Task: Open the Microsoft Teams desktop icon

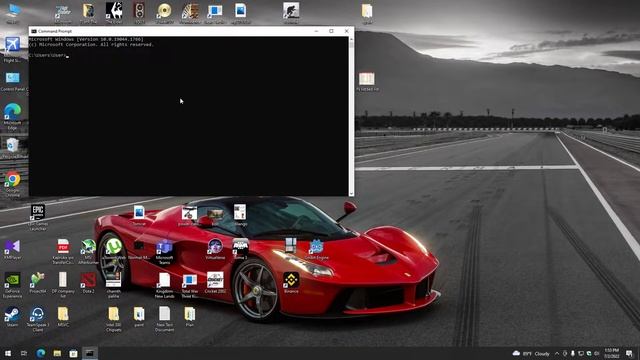Action: click(164, 251)
